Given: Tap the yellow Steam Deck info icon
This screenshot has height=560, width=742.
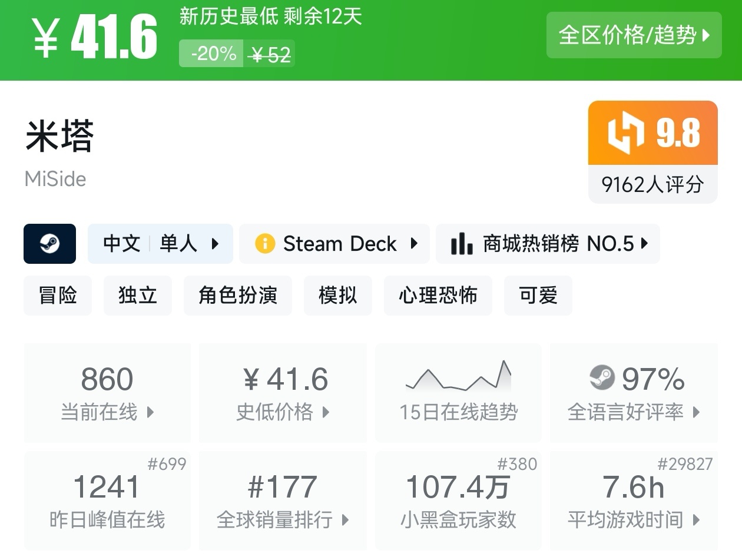Looking at the screenshot, I should coord(265,244).
